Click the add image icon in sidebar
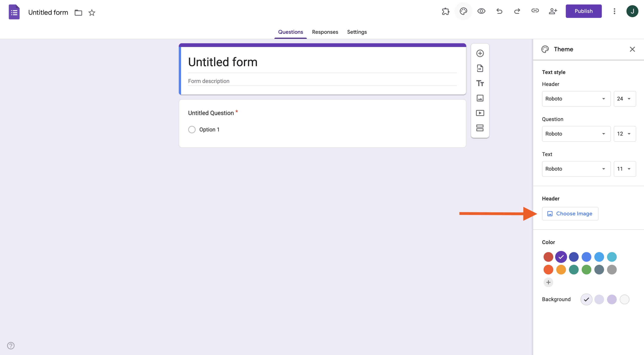Viewport: 644px width, 355px height. pos(480,98)
